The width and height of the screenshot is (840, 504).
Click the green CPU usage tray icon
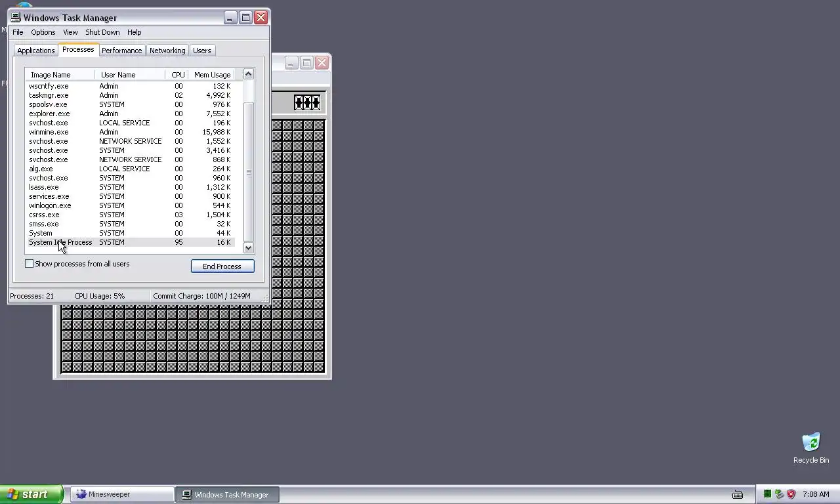click(x=767, y=494)
